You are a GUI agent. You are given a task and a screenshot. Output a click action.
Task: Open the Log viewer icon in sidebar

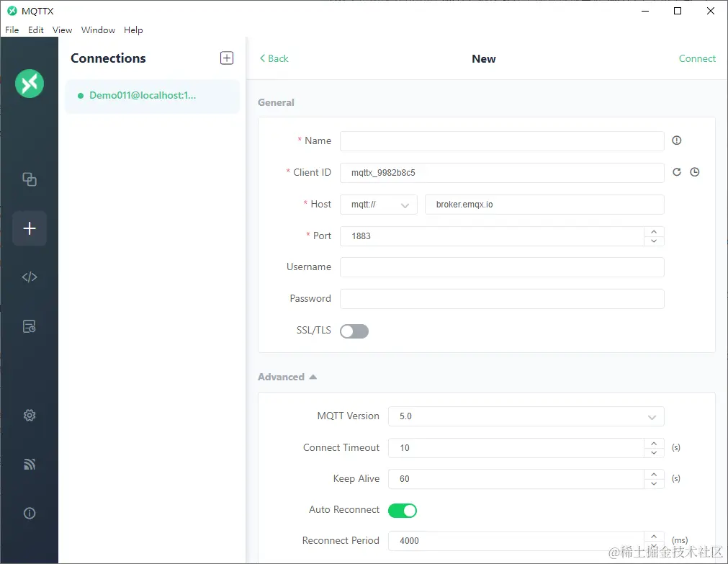29,326
